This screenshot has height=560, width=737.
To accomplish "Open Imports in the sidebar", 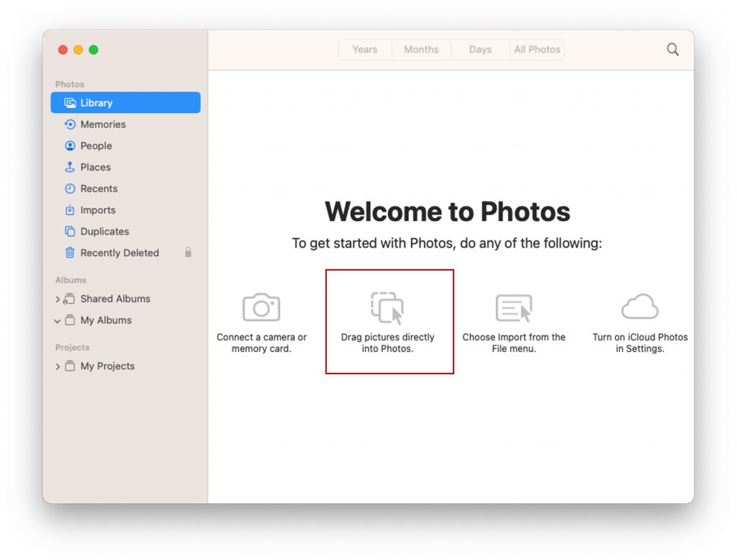I will tap(97, 210).
